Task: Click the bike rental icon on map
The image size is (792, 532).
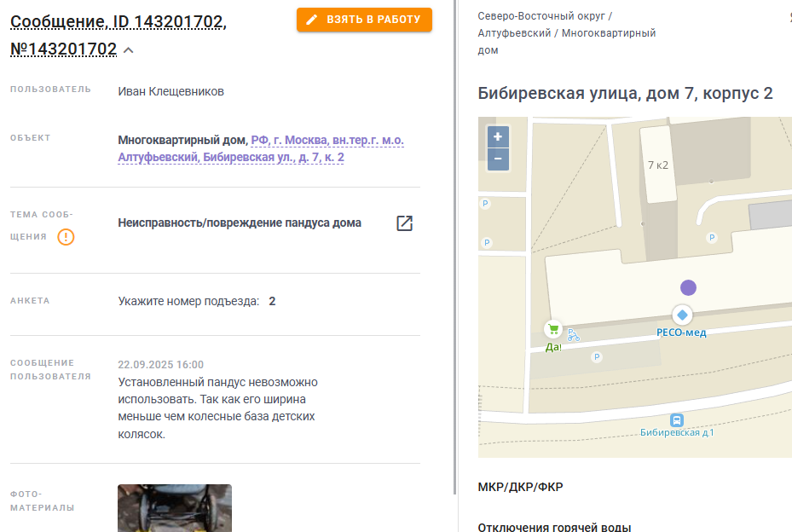Action: pos(573,334)
